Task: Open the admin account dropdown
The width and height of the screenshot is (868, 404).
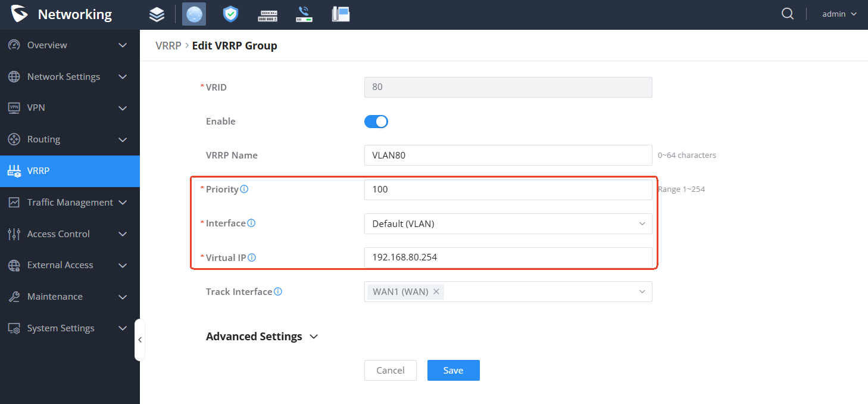Action: 839,14
